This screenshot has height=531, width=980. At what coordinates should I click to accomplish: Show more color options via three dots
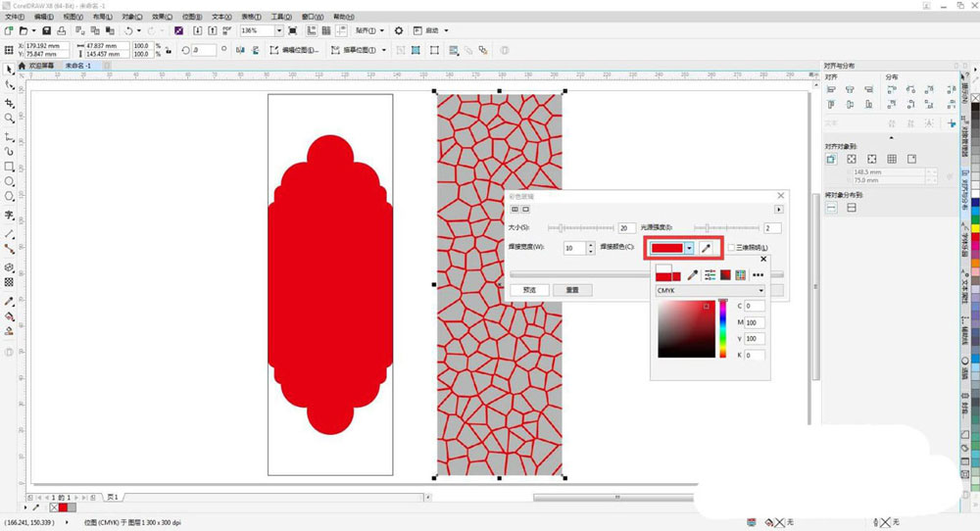tap(758, 275)
